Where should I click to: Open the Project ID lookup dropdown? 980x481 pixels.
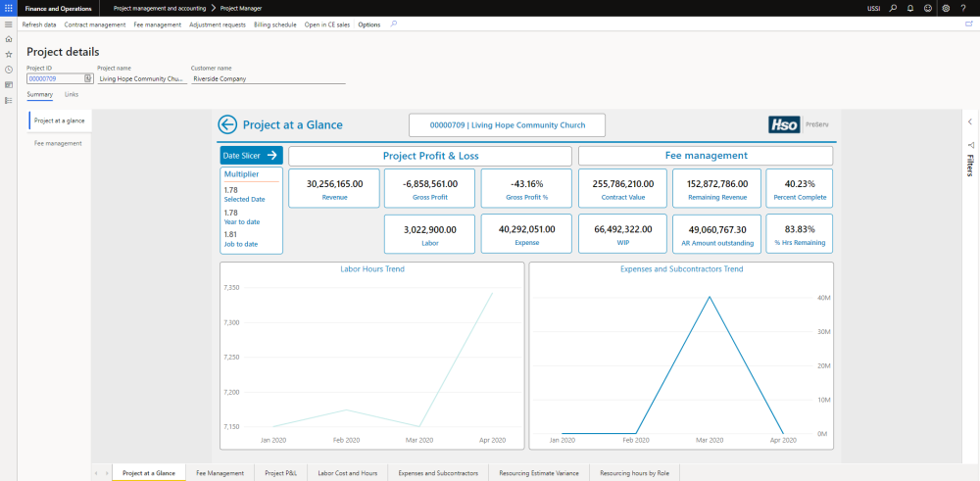coord(88,78)
